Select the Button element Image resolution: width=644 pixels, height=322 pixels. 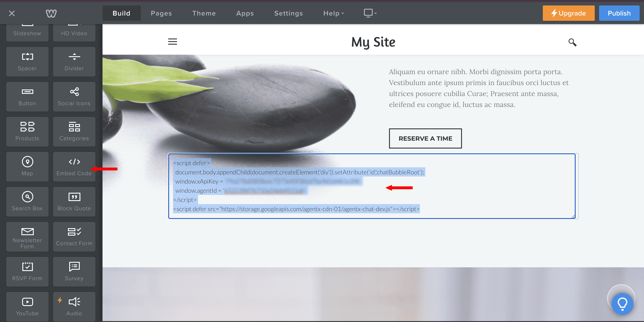27,97
